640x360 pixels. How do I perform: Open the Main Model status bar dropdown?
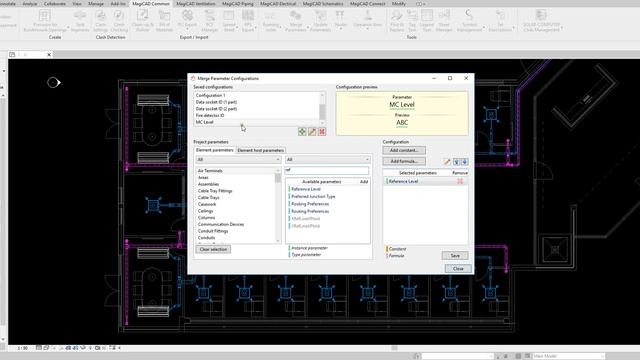(568, 356)
